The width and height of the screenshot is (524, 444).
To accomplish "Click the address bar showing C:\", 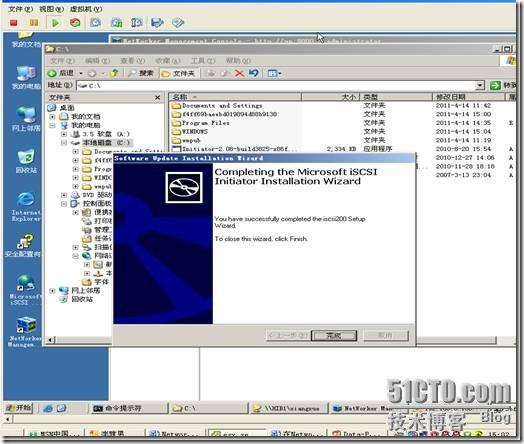I will click(x=277, y=86).
